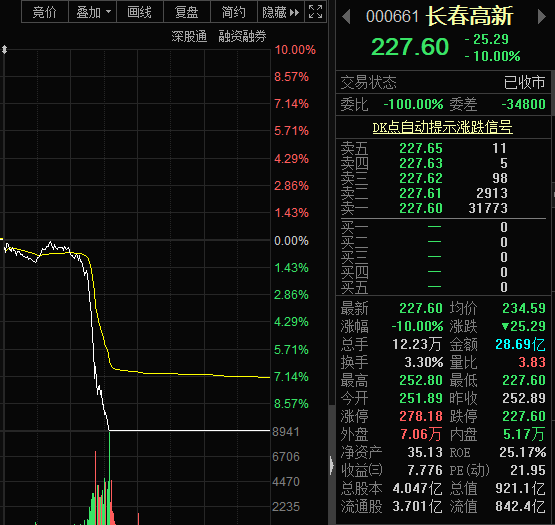
Task: Click the 量比 value 3.83
Action: (532, 363)
